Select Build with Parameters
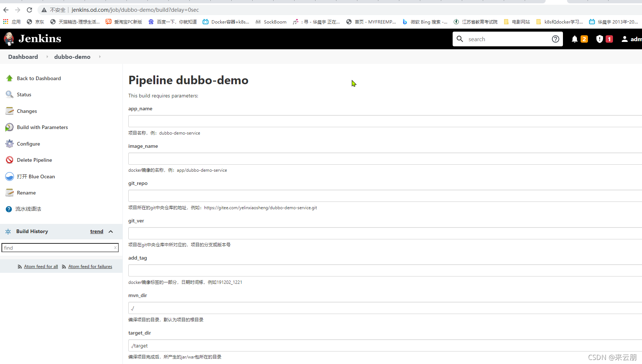The width and height of the screenshot is (642, 364). tap(42, 127)
